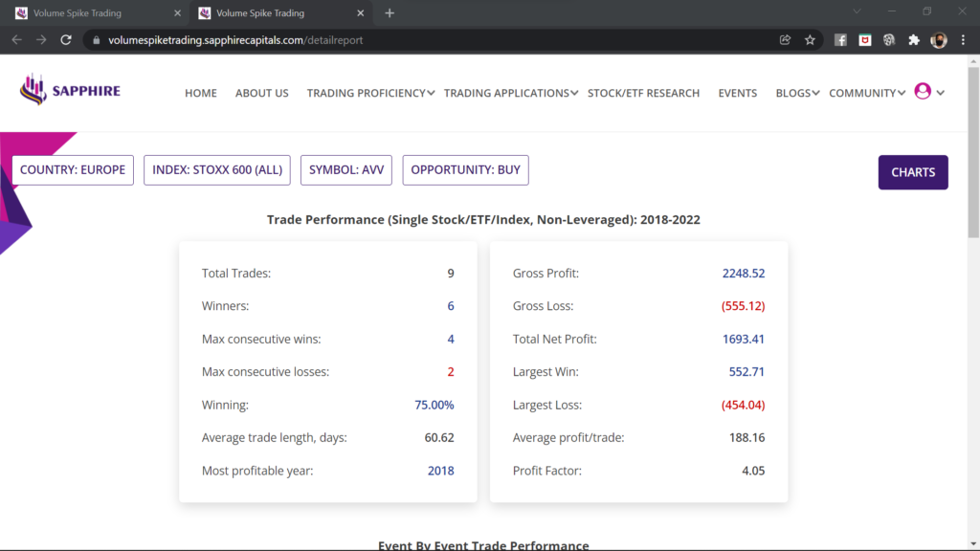980x551 pixels.
Task: Open the McAfee extension icon
Action: (x=864, y=40)
